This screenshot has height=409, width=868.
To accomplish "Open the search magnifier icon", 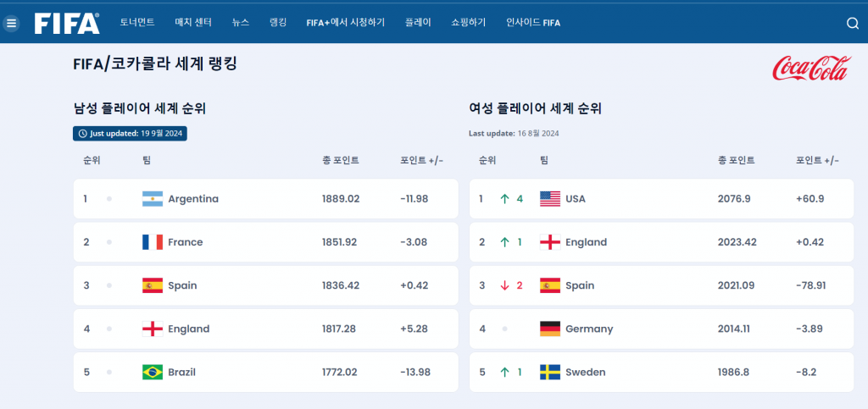I will click(853, 23).
